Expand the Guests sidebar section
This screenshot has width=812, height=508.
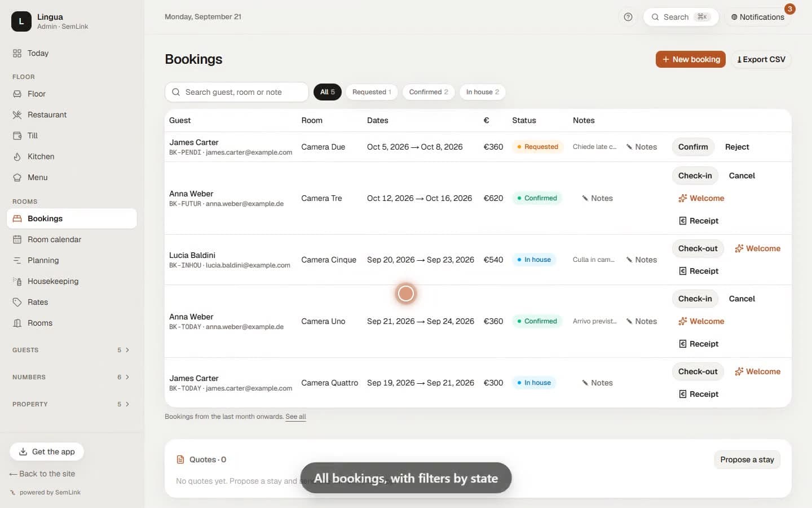coord(72,350)
